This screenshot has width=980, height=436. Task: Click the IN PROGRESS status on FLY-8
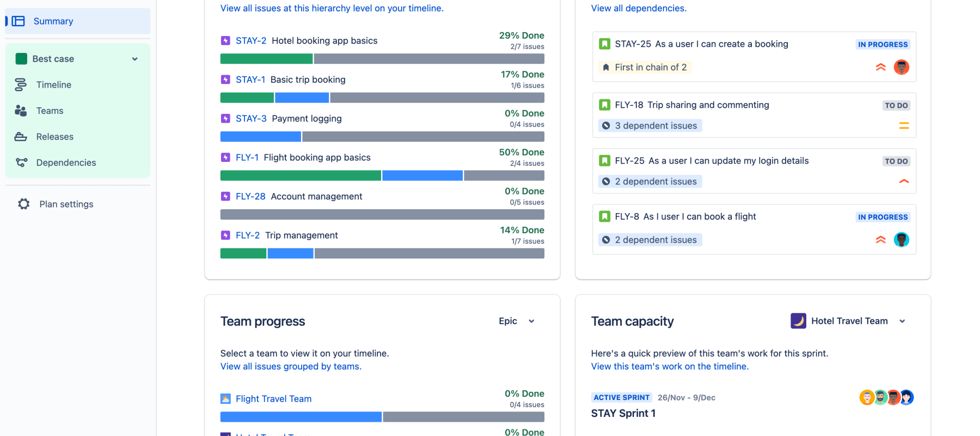pyautogui.click(x=883, y=217)
